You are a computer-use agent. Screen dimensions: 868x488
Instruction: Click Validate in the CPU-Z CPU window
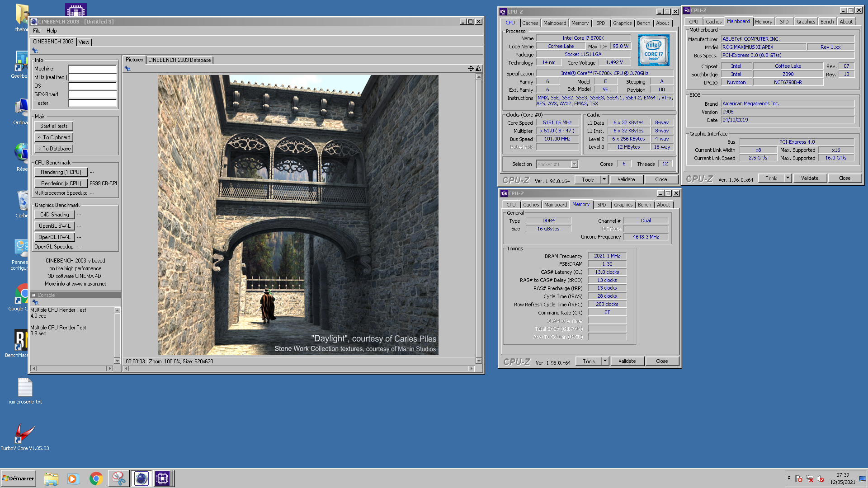point(626,179)
